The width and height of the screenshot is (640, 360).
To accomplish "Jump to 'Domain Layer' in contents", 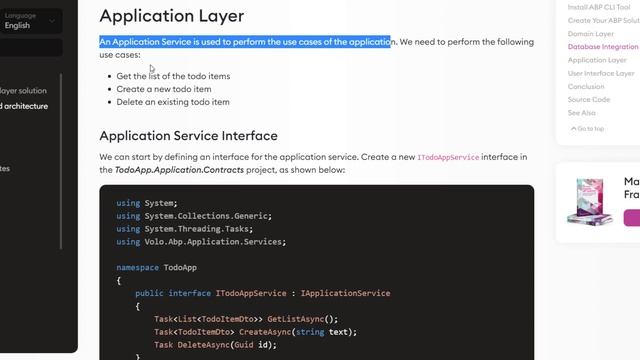I will pyautogui.click(x=591, y=34).
